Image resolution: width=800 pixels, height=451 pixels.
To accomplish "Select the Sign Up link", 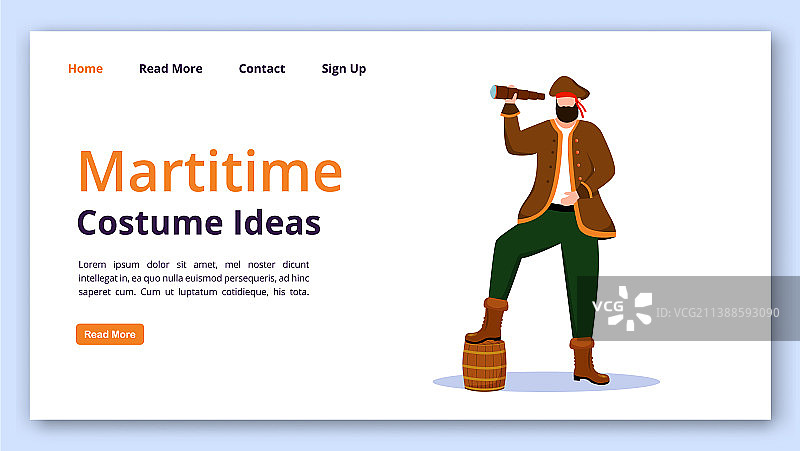I will (343, 69).
